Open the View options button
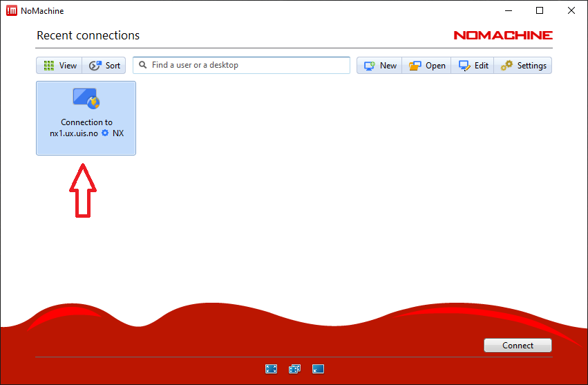The width and height of the screenshot is (588, 385). (x=59, y=65)
